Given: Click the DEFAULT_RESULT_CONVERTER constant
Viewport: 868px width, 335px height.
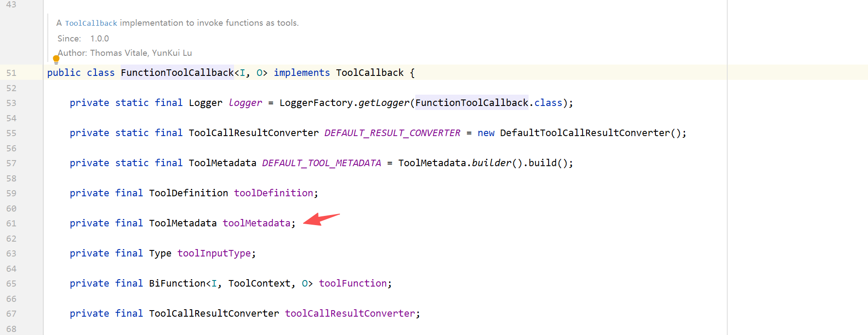Looking at the screenshot, I should (392, 133).
